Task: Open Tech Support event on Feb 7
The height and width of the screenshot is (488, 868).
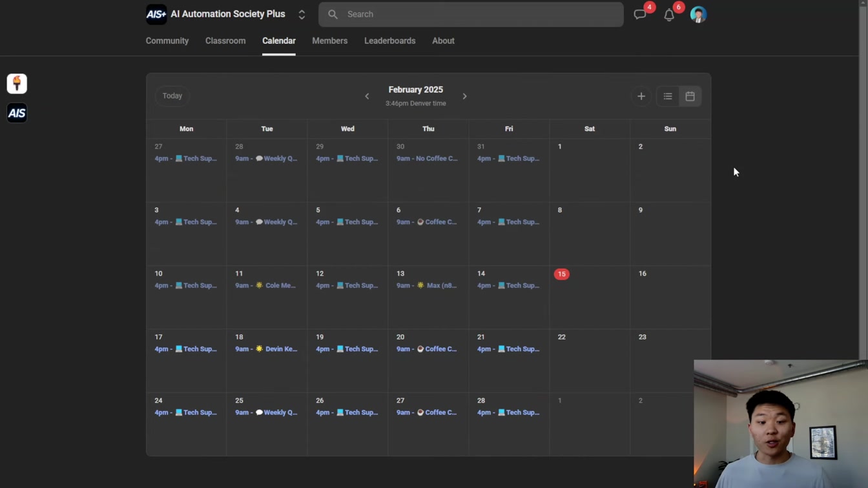Action: coord(508,222)
